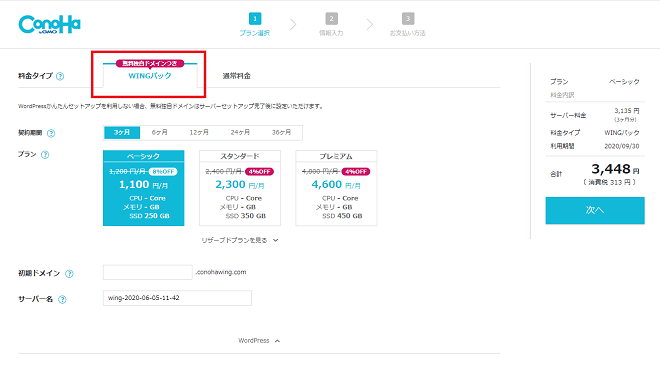Click step 2 情報入力 indicator
660x365 pixels.
pos(331,25)
